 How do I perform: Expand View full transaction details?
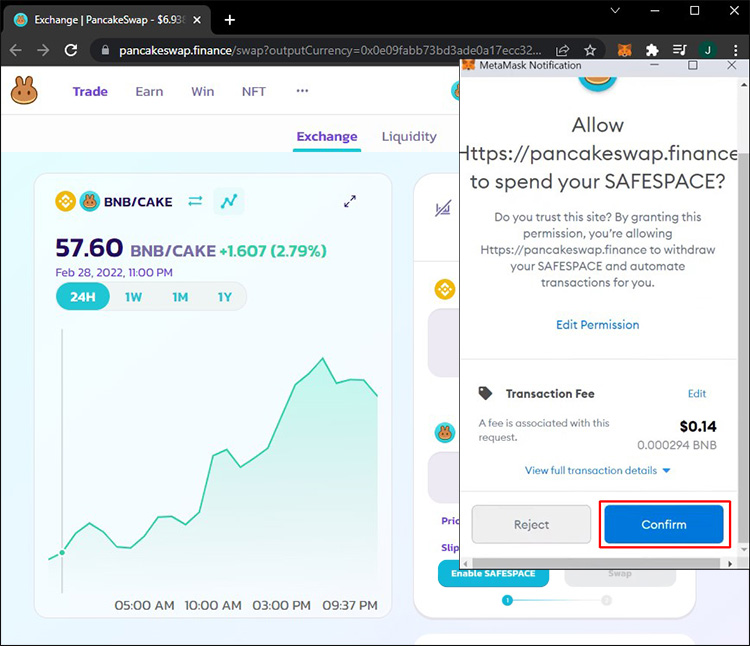[x=597, y=470]
